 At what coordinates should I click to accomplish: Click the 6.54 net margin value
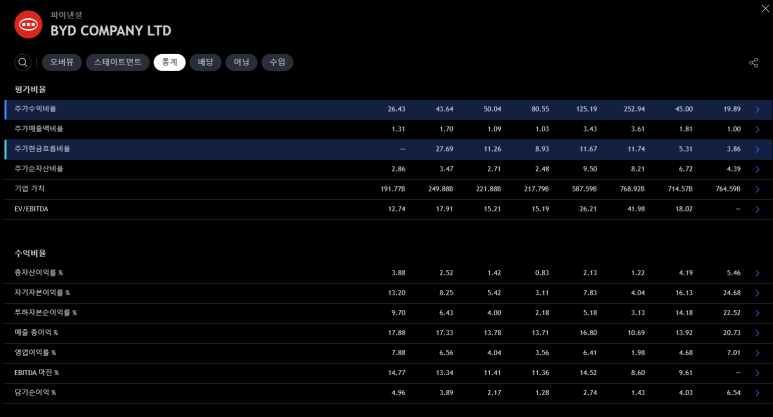tap(734, 392)
